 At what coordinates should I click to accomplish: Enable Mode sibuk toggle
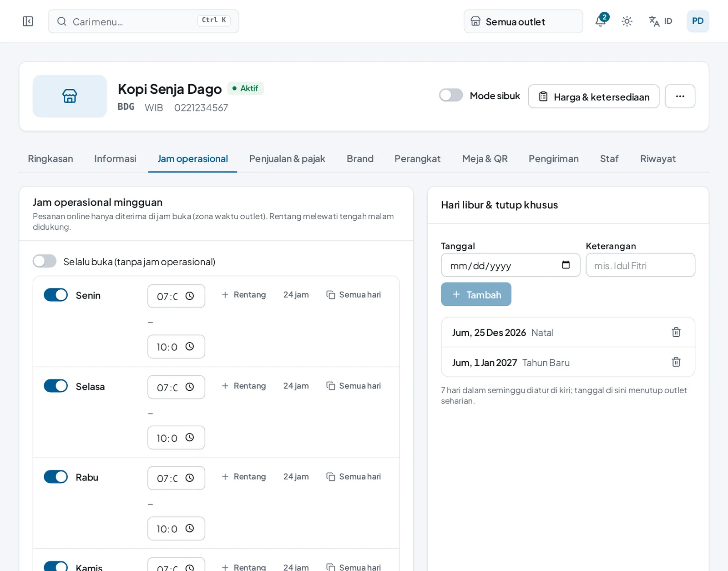tap(451, 95)
